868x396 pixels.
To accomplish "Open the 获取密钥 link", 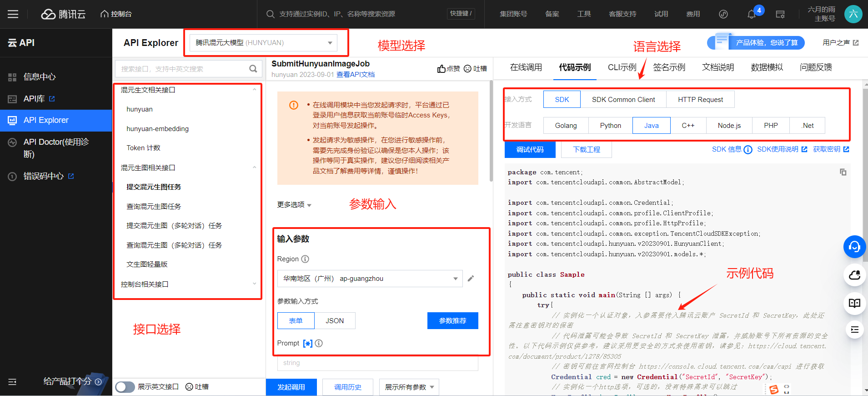I will pyautogui.click(x=831, y=149).
